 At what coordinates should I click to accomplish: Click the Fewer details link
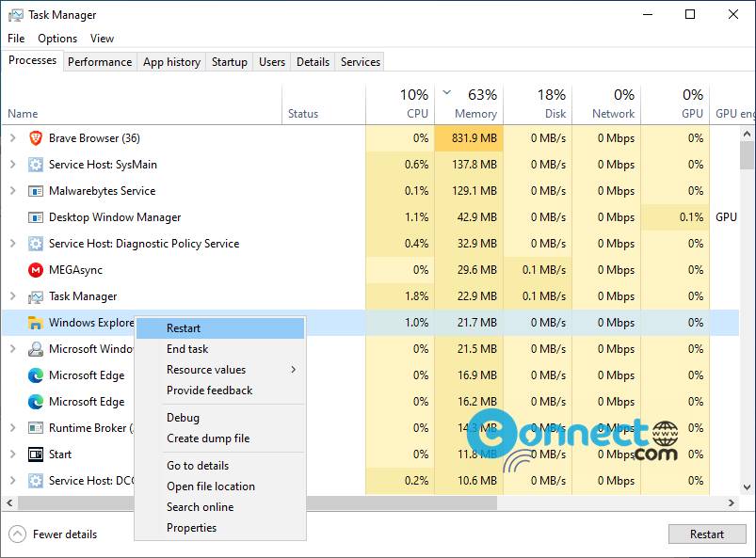click(x=65, y=534)
